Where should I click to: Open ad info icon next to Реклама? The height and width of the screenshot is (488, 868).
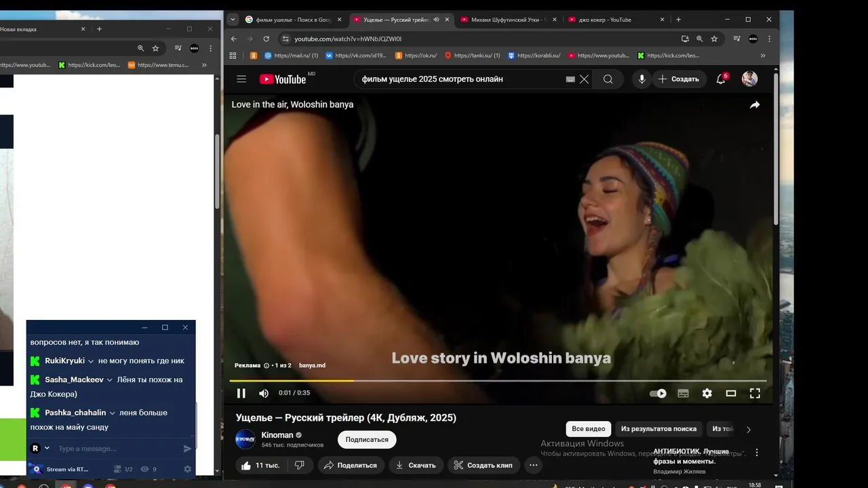[x=267, y=365]
